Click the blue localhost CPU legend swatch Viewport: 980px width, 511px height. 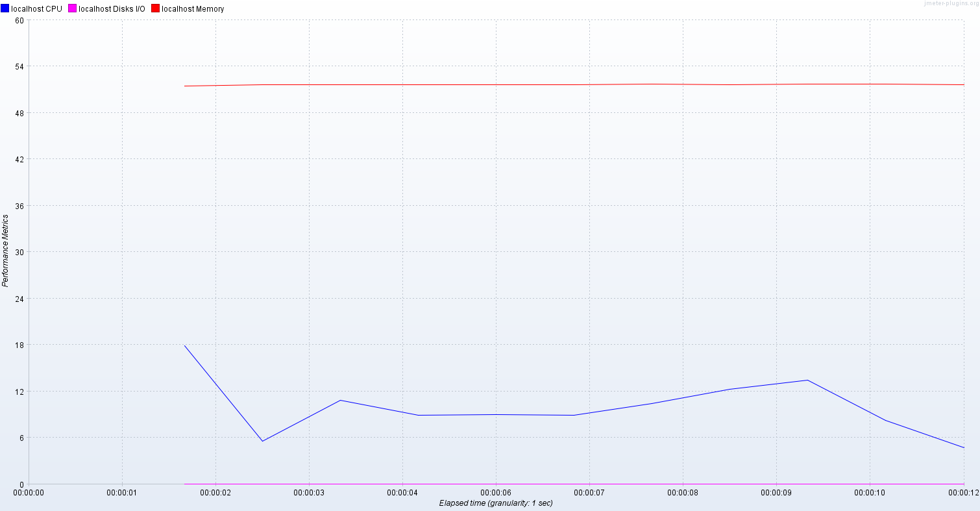pyautogui.click(x=5, y=8)
